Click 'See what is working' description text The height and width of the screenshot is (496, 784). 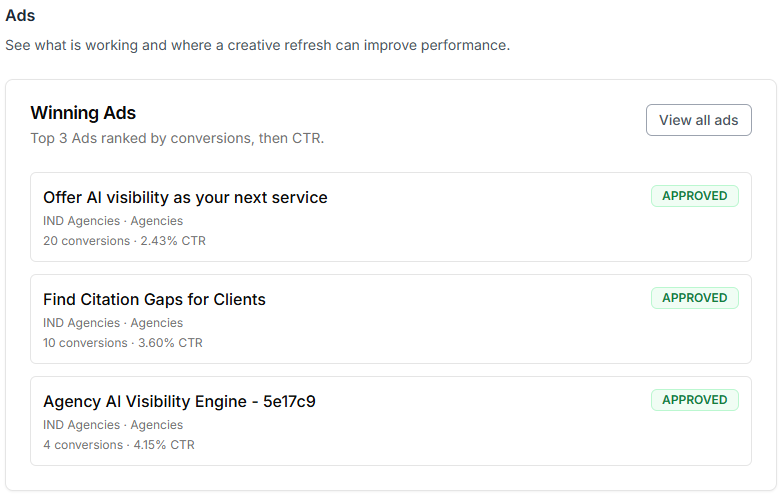coord(258,46)
